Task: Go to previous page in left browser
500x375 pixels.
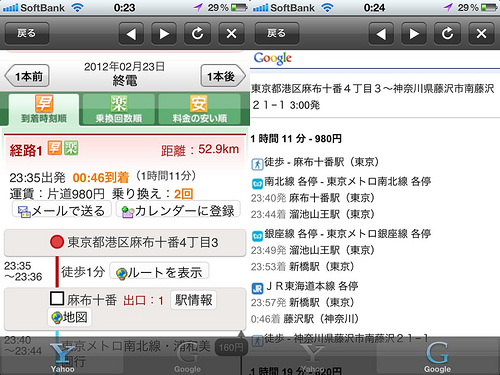Action: (x=131, y=33)
